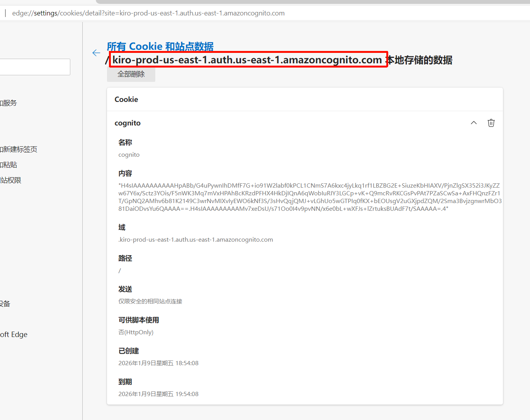Image resolution: width=530 pixels, height=420 pixels.
Task: Click the cookie 内容 value text block
Action: pyautogui.click(x=309, y=197)
